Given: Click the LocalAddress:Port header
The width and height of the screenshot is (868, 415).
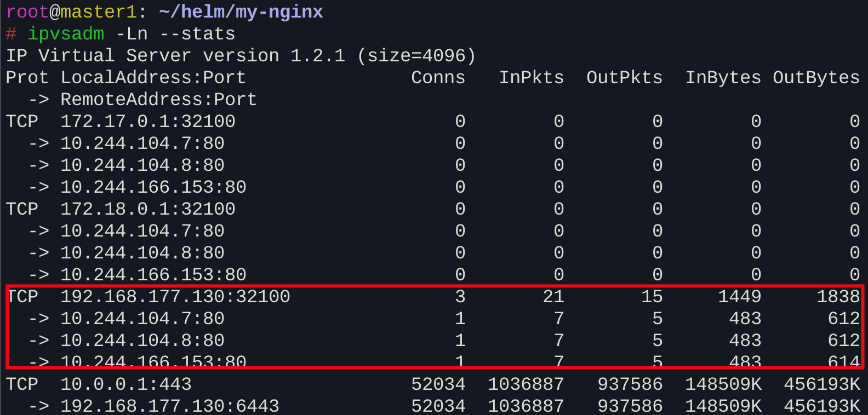Looking at the screenshot, I should (x=153, y=78).
